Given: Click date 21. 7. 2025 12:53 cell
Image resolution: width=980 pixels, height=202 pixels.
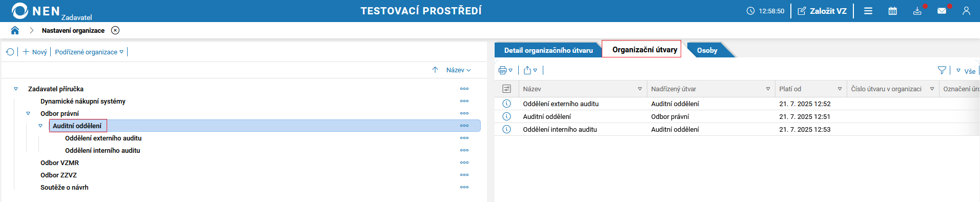Looking at the screenshot, I should (x=805, y=129).
